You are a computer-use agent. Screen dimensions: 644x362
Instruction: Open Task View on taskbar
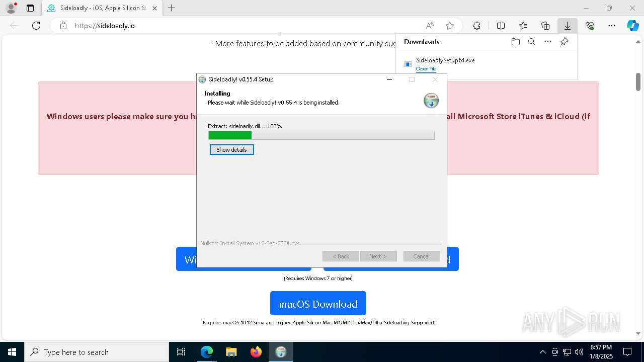pos(181,352)
